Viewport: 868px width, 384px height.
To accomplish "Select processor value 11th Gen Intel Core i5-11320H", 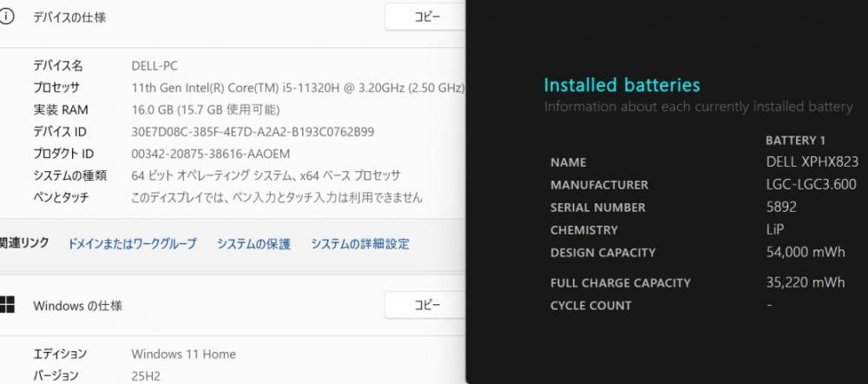I will click(298, 88).
